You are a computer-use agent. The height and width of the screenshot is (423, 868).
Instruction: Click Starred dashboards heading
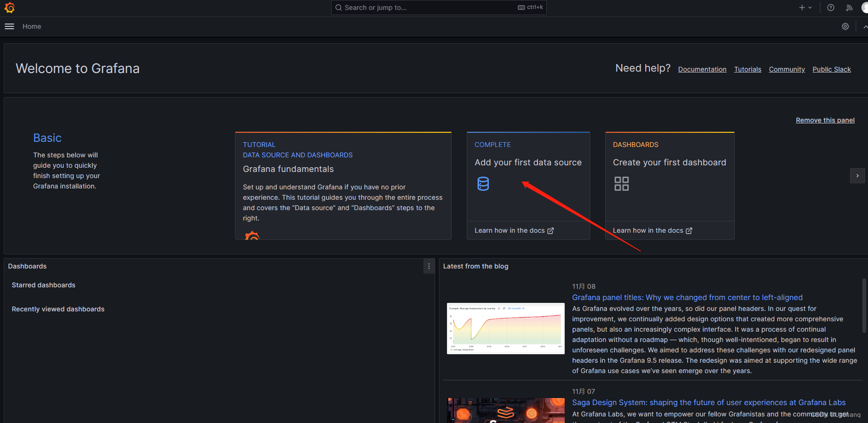pos(43,285)
